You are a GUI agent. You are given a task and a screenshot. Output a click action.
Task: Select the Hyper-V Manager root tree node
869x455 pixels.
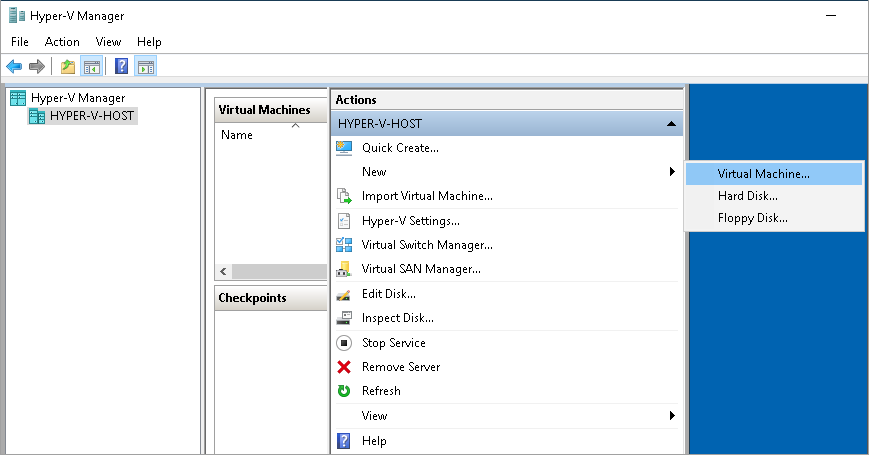[x=78, y=98]
